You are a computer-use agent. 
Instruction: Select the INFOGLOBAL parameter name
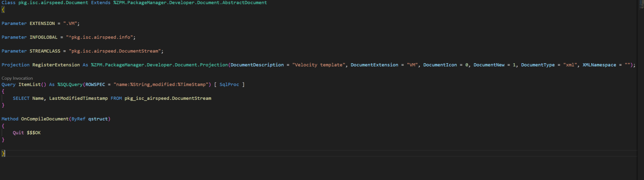pyautogui.click(x=43, y=37)
